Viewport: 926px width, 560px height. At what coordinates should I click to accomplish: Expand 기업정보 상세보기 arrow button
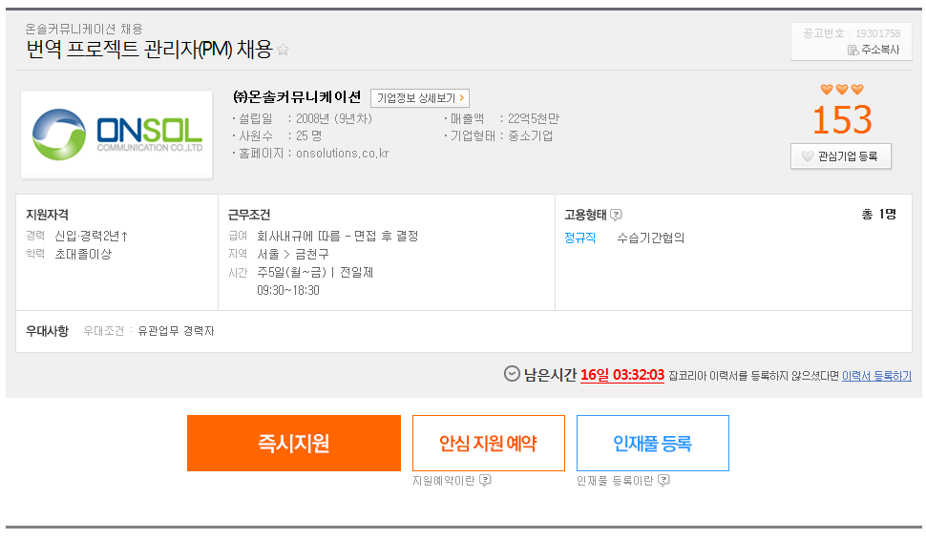[x=420, y=98]
